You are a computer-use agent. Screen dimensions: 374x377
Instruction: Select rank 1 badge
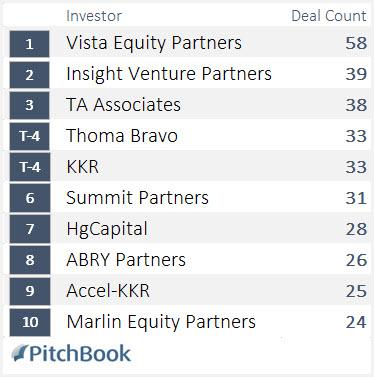[x=30, y=44]
